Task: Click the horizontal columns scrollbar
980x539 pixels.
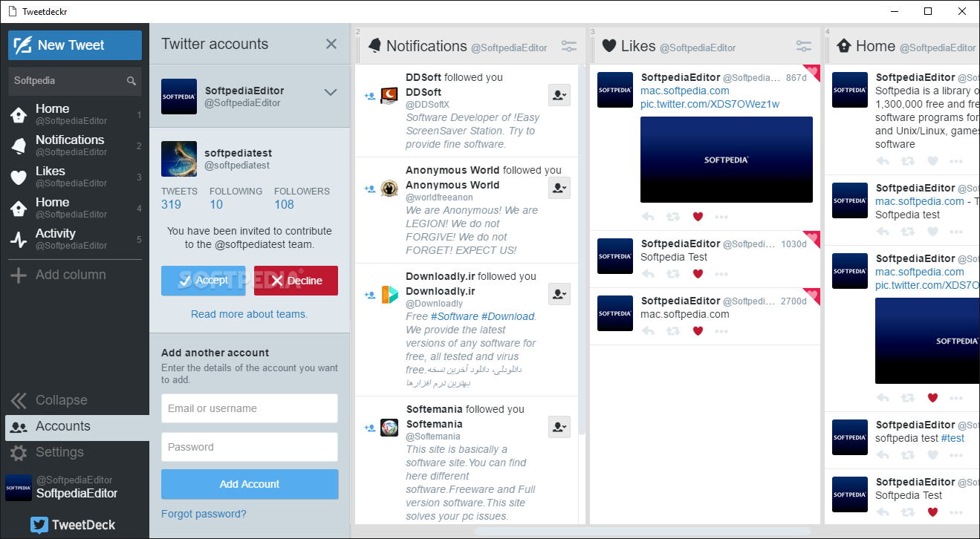Action: click(643, 532)
